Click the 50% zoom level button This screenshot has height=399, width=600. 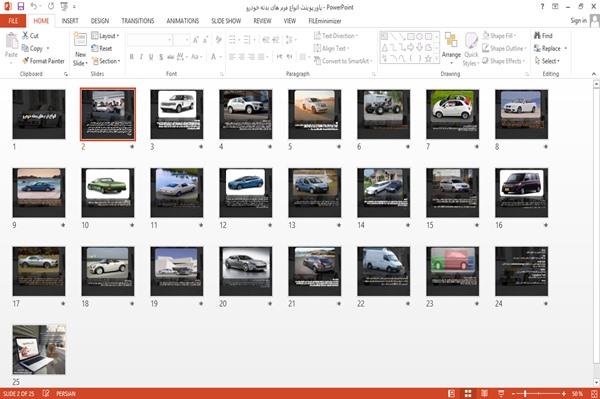[x=577, y=394]
